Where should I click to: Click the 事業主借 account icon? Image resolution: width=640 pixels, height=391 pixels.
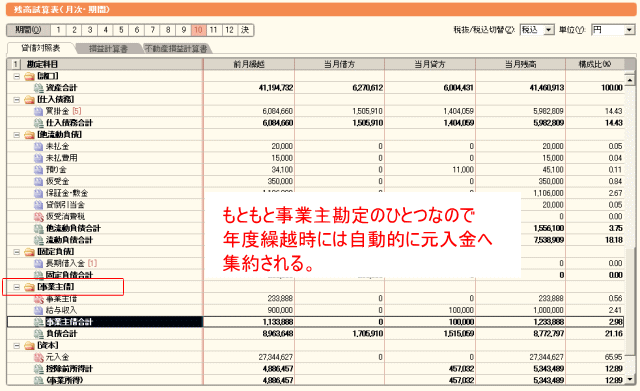click(39, 299)
